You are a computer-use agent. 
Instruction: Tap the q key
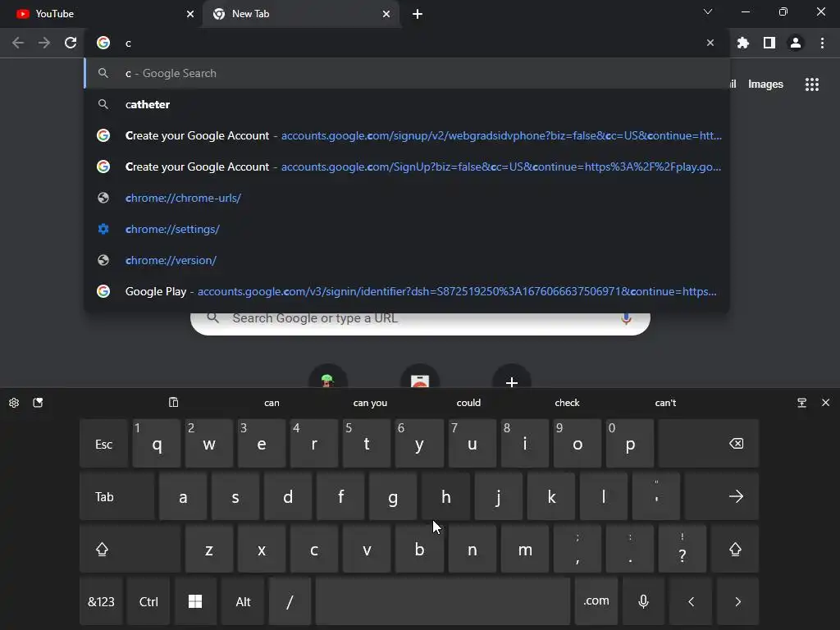(157, 444)
